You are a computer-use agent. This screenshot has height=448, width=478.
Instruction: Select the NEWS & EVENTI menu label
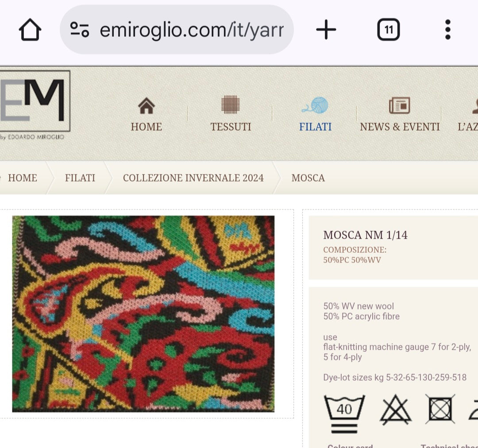[x=400, y=127]
